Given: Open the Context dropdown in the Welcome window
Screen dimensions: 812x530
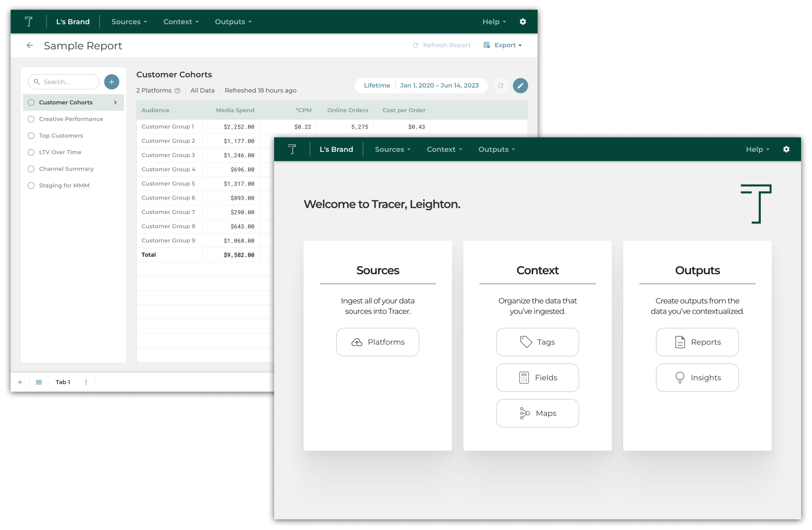Looking at the screenshot, I should [444, 149].
